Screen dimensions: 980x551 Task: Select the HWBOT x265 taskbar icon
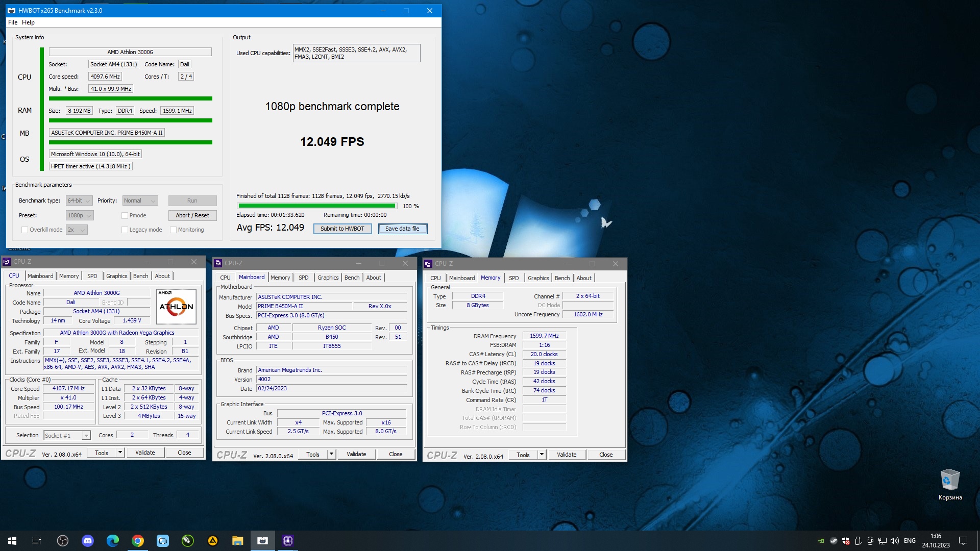[x=263, y=541]
